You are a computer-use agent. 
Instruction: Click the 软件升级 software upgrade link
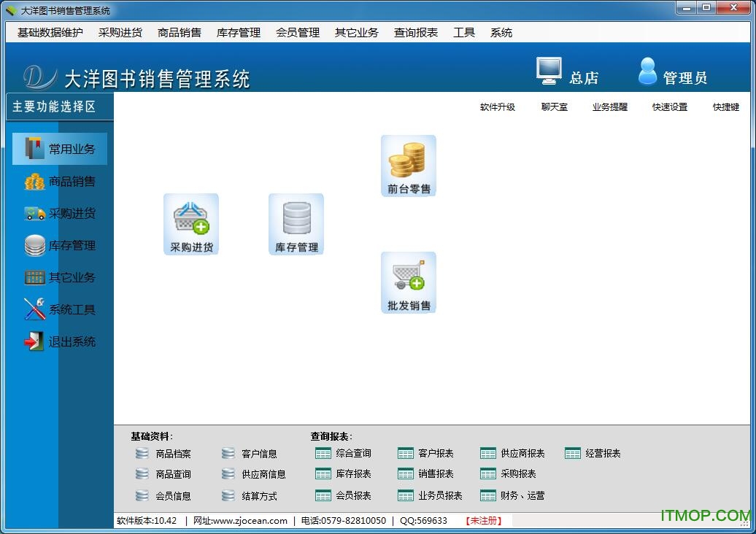coord(498,107)
